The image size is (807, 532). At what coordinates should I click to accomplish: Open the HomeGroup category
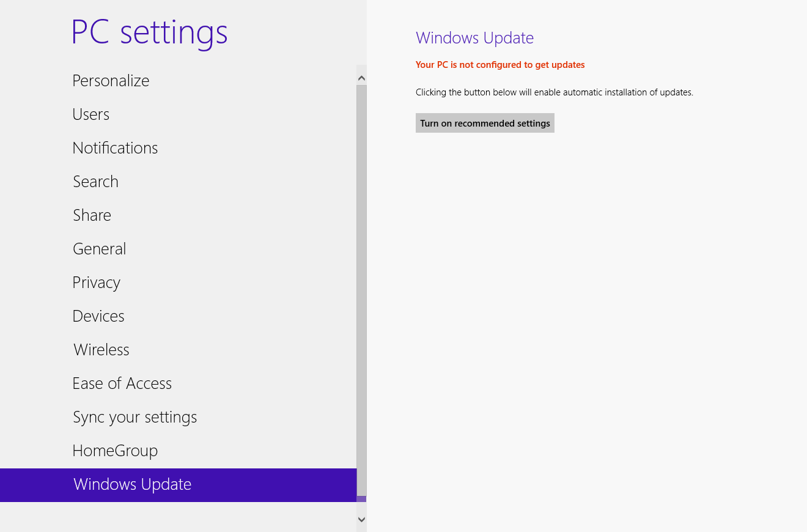(178, 451)
